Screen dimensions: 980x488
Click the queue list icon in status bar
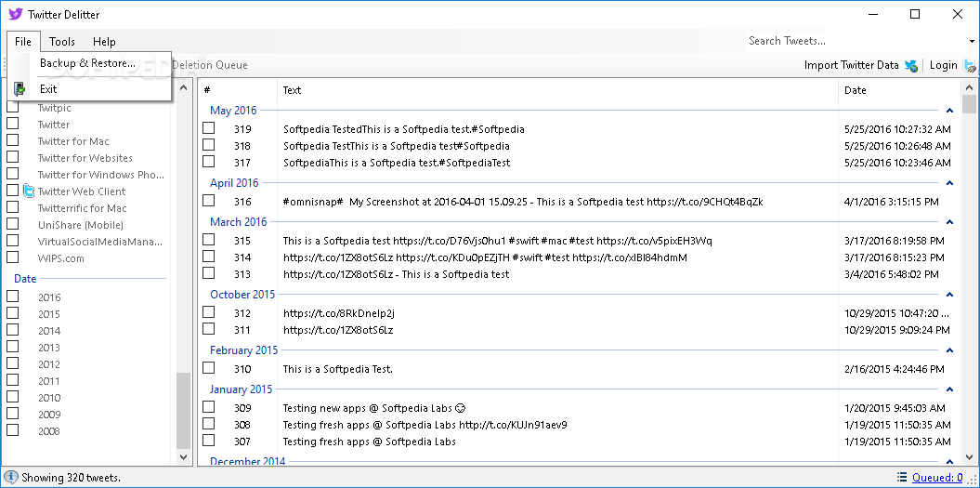tap(902, 478)
